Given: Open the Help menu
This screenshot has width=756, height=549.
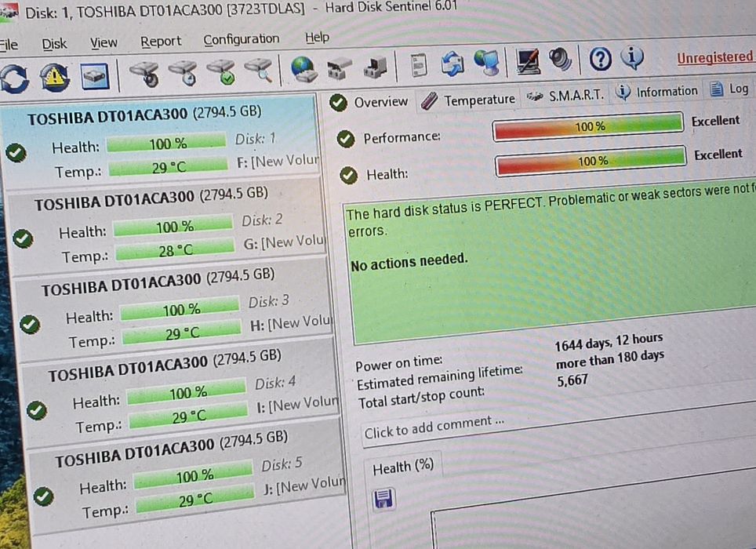Looking at the screenshot, I should [317, 37].
